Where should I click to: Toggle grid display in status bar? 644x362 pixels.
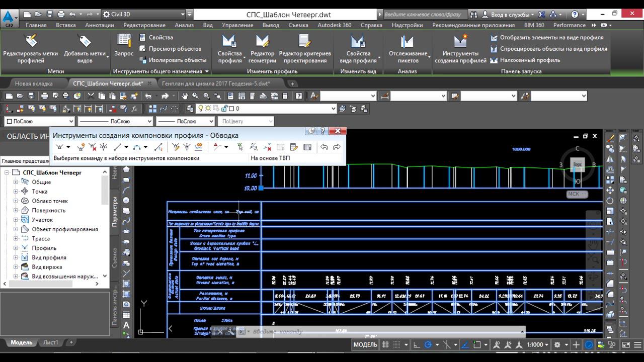[386, 345]
